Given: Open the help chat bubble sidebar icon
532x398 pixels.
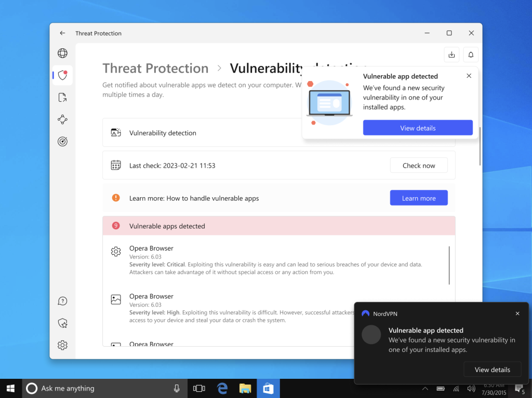Looking at the screenshot, I should [62, 301].
